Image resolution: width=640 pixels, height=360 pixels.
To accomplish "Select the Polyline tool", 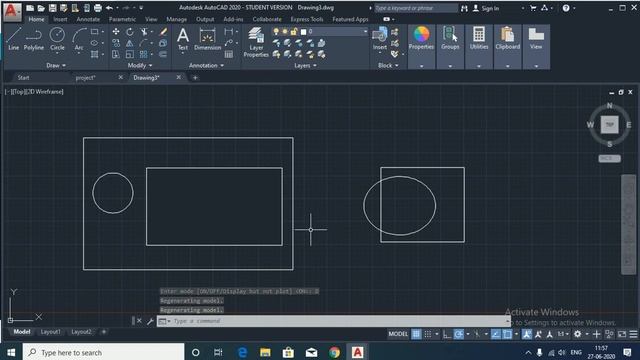I will [x=33, y=39].
